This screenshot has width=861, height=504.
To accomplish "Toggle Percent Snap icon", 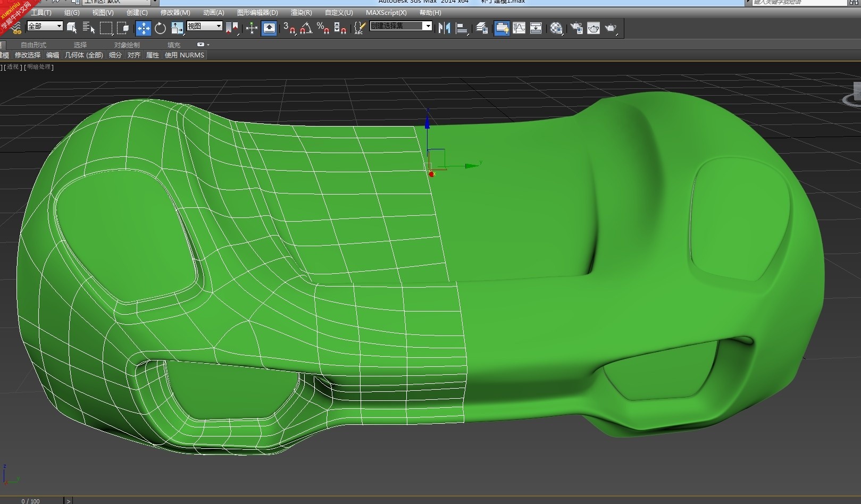I will (x=323, y=28).
